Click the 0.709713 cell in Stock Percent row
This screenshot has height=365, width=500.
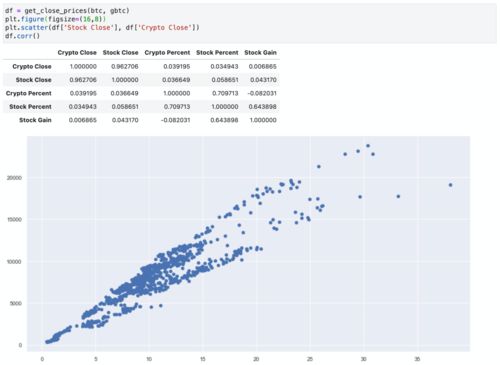click(177, 107)
